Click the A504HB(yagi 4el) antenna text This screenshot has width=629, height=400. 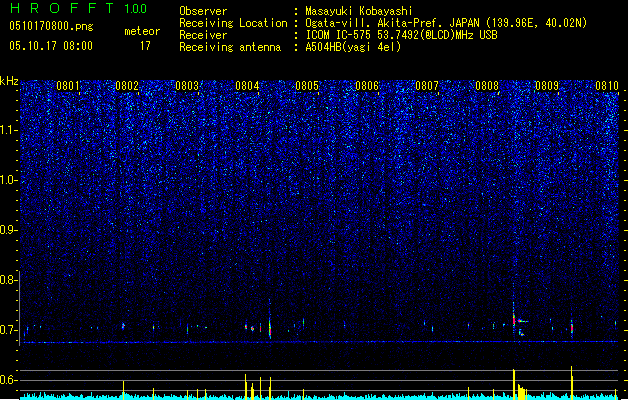tap(353, 47)
